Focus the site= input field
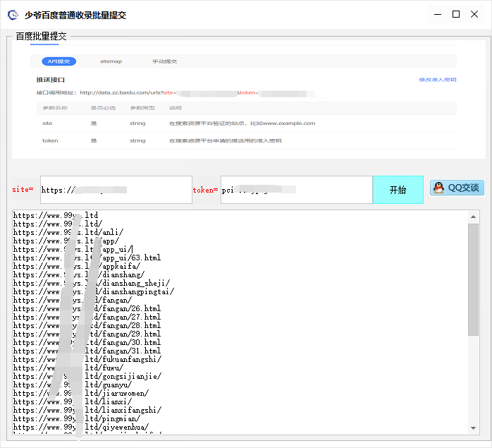Screen dimensions: 492x448 (x=116, y=190)
